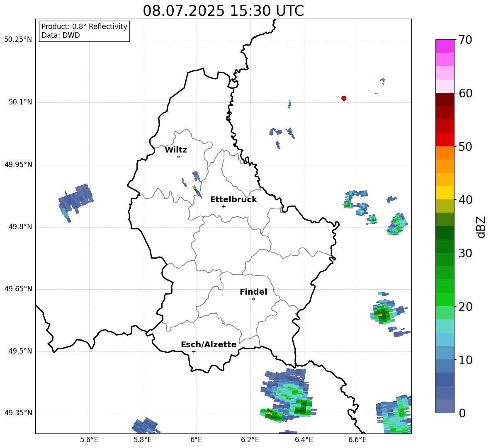Click the magenta top colorbar segment
This screenshot has height=448, width=491.
[x=445, y=46]
